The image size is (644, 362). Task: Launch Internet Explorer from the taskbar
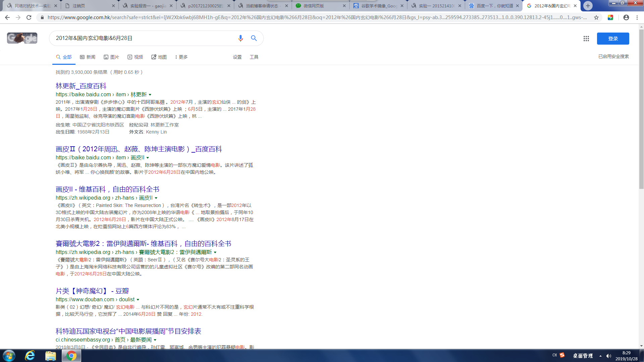click(30, 356)
